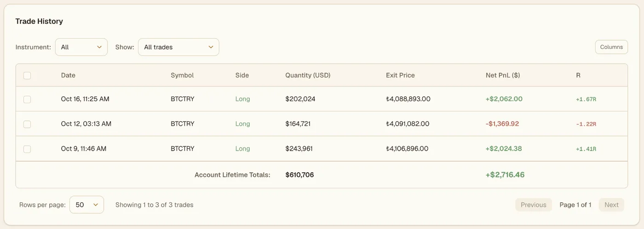Sort by the Symbol column header
Image resolution: width=644 pixels, height=229 pixels.
(x=182, y=75)
